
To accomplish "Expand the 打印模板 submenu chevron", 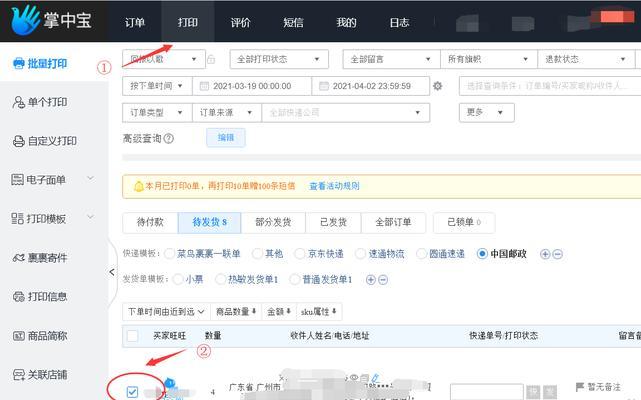I will [x=91, y=217].
